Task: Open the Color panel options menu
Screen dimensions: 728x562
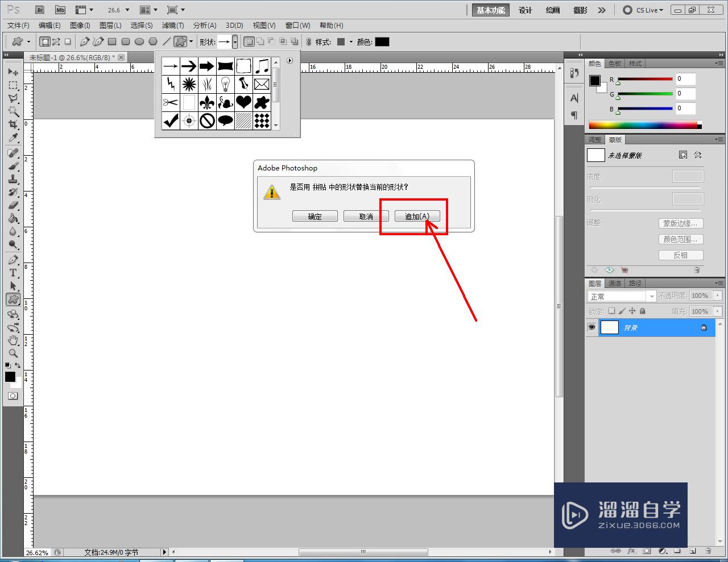Action: (719, 63)
